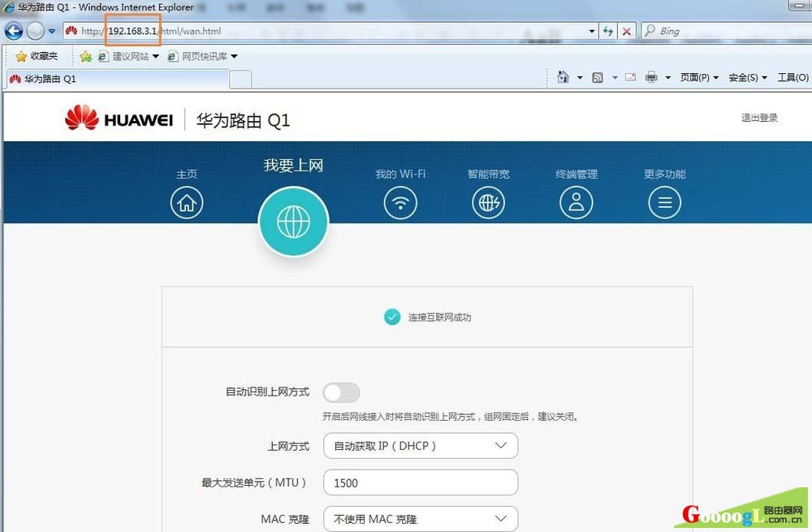Expand the MAC 克隆 dropdown
The height and width of the screenshot is (532, 812).
pos(420,519)
